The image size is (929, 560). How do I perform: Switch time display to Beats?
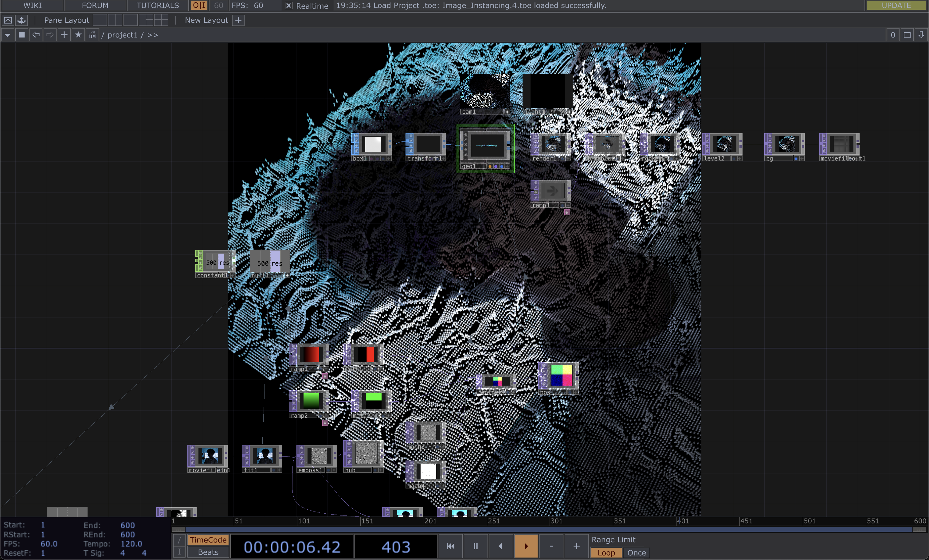click(x=208, y=552)
